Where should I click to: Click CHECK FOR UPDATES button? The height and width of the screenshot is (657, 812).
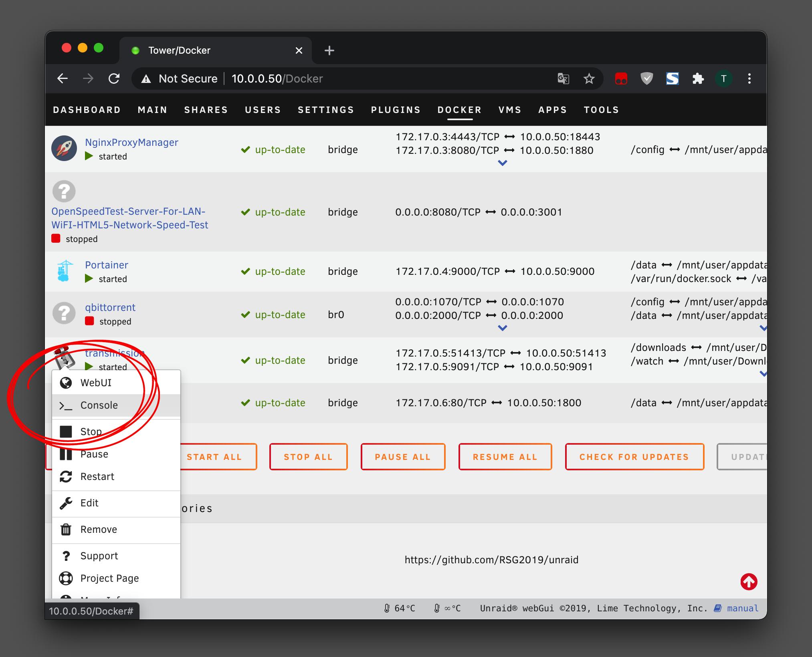(634, 457)
